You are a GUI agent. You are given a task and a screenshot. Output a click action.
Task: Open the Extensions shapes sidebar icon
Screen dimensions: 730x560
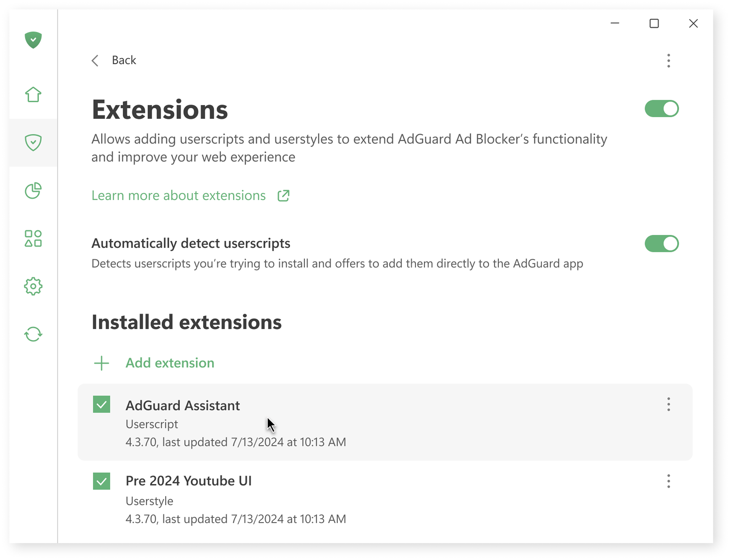[33, 239]
